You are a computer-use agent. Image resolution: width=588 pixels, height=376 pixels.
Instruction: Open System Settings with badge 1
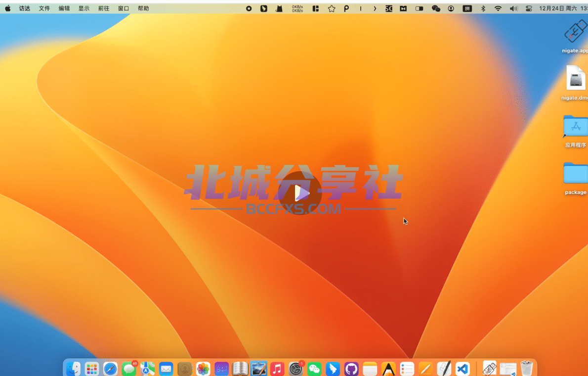coord(296,369)
